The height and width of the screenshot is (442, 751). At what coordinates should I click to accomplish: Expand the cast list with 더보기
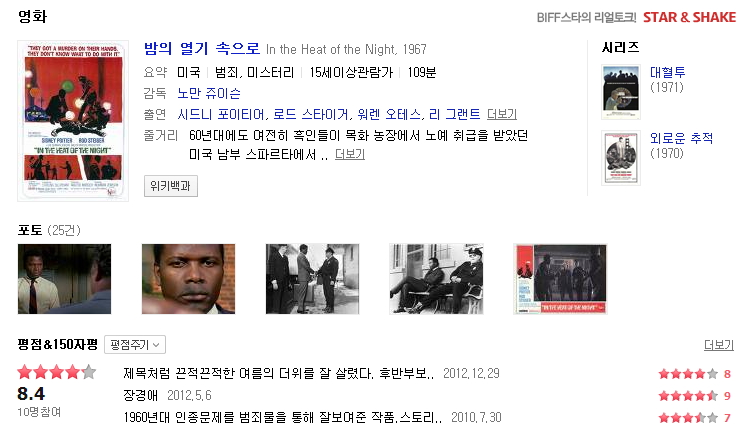pyautogui.click(x=501, y=114)
